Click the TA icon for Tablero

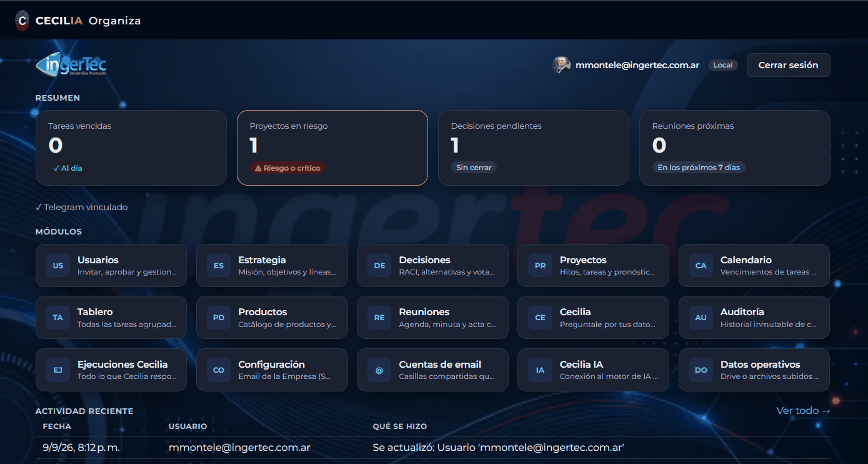coord(58,317)
